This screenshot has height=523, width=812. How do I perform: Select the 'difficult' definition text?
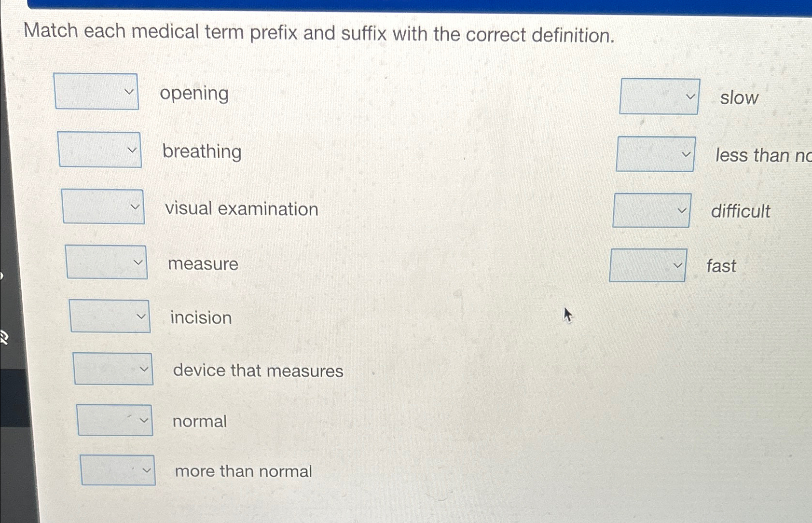740,212
